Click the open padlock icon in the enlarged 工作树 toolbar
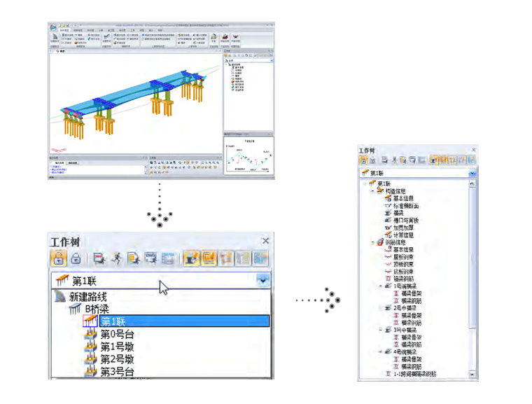Screen dimensions: 532x404 [58, 258]
